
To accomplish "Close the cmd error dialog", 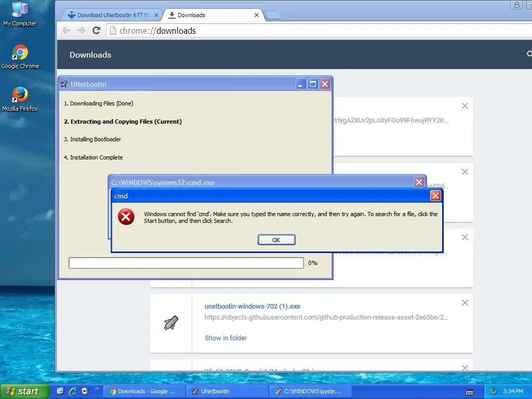I will 435,196.
